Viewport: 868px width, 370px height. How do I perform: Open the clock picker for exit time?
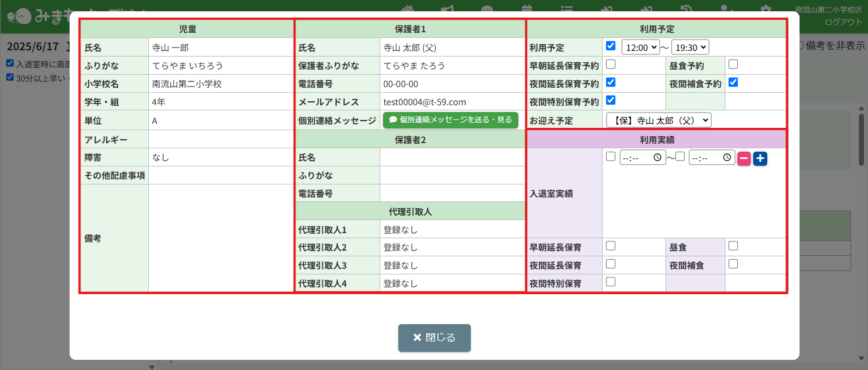click(726, 158)
